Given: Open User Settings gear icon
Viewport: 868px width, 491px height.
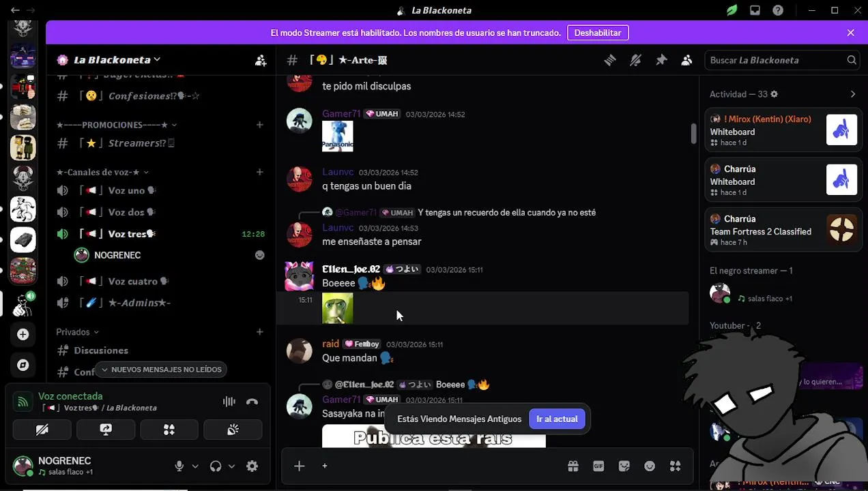Looking at the screenshot, I should point(252,466).
